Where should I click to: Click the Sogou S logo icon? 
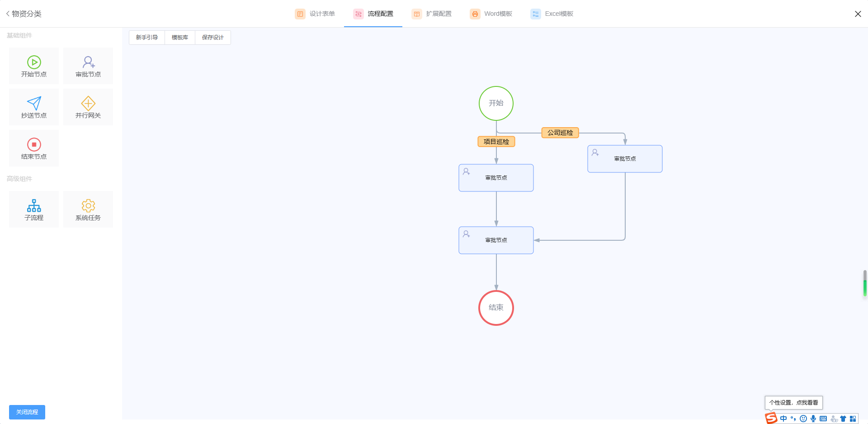[x=771, y=418]
